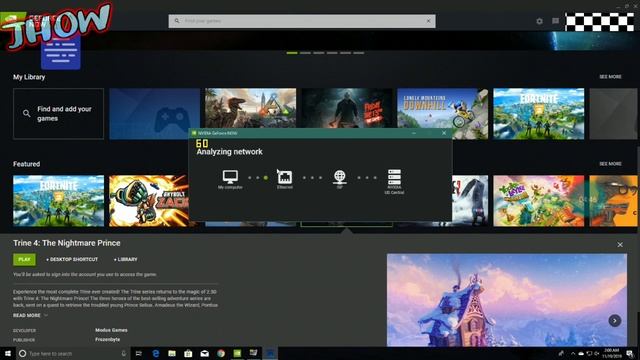The width and height of the screenshot is (640, 360).
Task: Switch to GeForce NOW taskbar icon
Action: (x=237, y=353)
